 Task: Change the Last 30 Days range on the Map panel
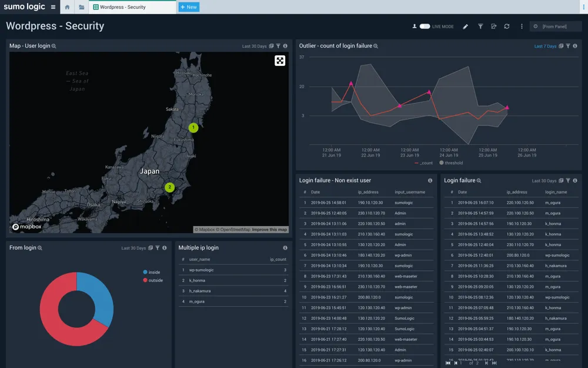point(254,46)
